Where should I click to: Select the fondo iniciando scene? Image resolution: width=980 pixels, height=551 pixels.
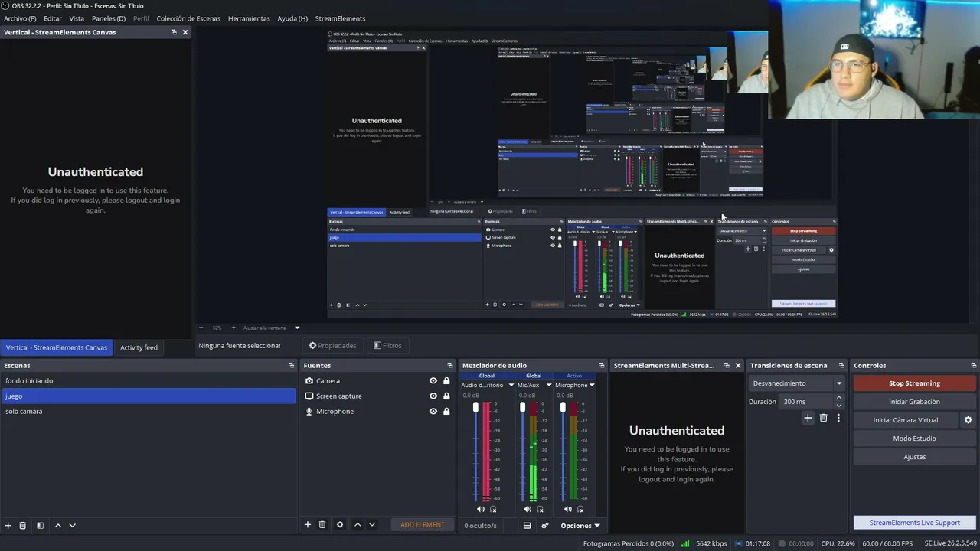pyautogui.click(x=148, y=381)
